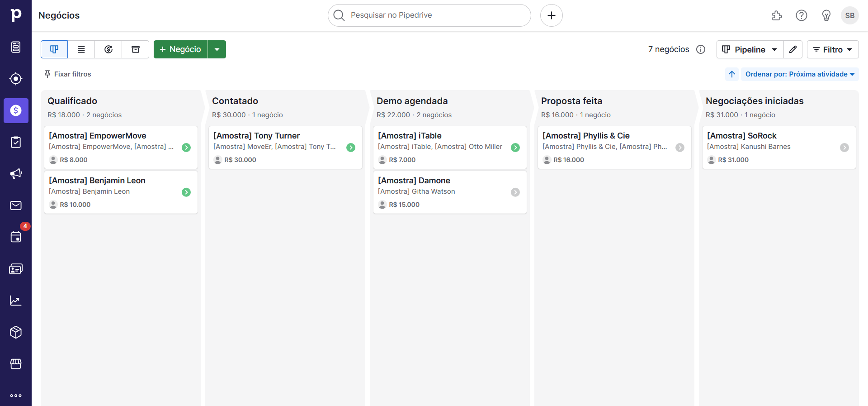
Task: Open the apps puzzle-piece icon
Action: click(777, 15)
